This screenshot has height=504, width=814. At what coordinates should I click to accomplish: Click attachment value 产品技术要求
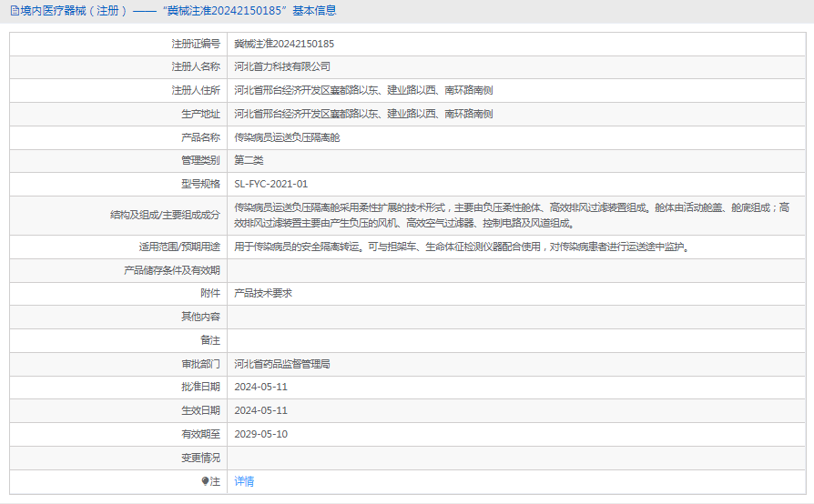tap(263, 294)
